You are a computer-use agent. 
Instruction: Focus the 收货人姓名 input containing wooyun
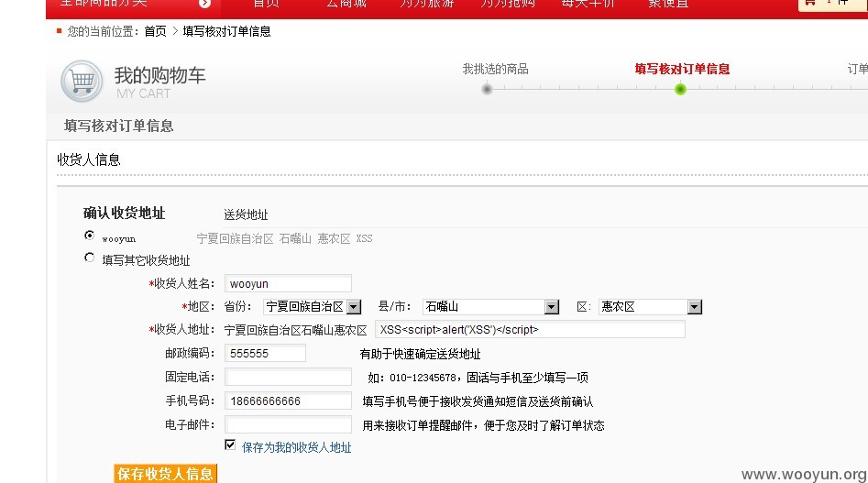[288, 283]
